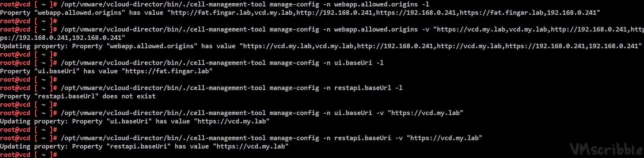Click the wrapped line starting with ps://192.168.0.241

[x=62, y=38]
